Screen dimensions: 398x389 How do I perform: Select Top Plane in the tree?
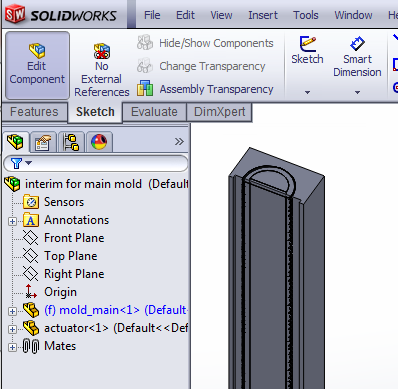pyautogui.click(x=60, y=256)
